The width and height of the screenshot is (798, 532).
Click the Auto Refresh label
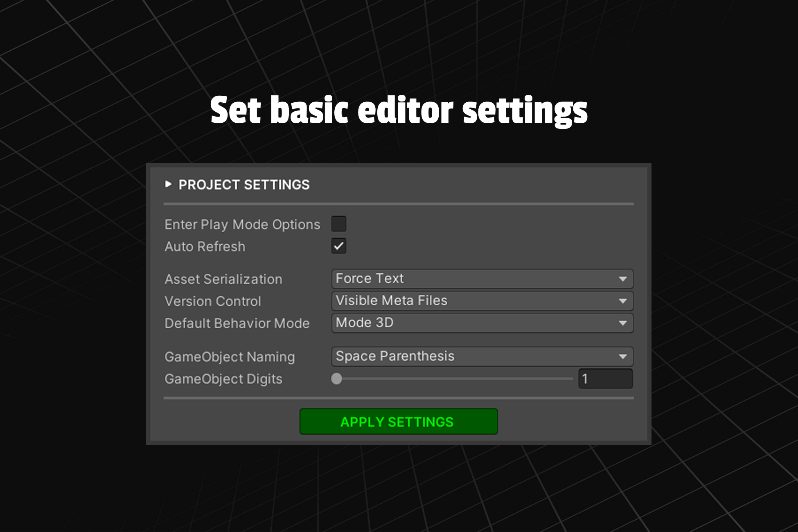coord(205,247)
